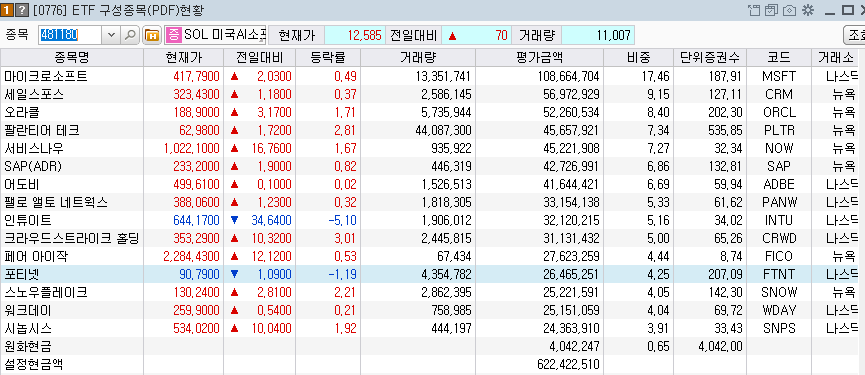Viewport: 865px width, 375px height.
Task: Click the stock code input 481180
Action: (x=70, y=35)
